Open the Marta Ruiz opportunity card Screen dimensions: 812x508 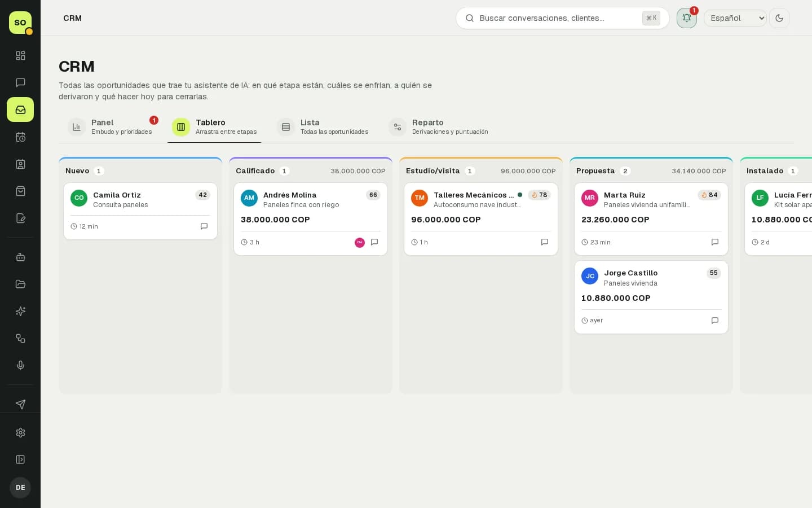(x=651, y=219)
